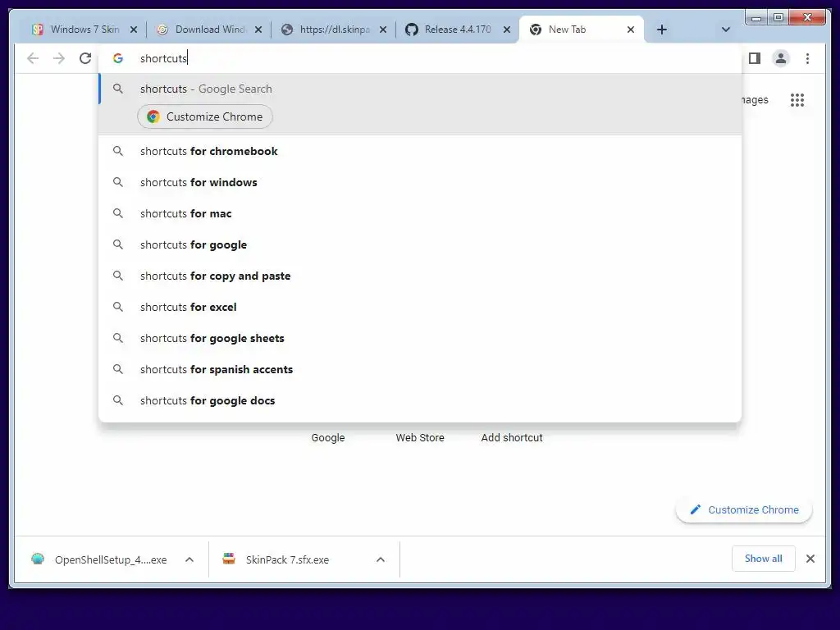Open a new tab with plus button

click(662, 30)
